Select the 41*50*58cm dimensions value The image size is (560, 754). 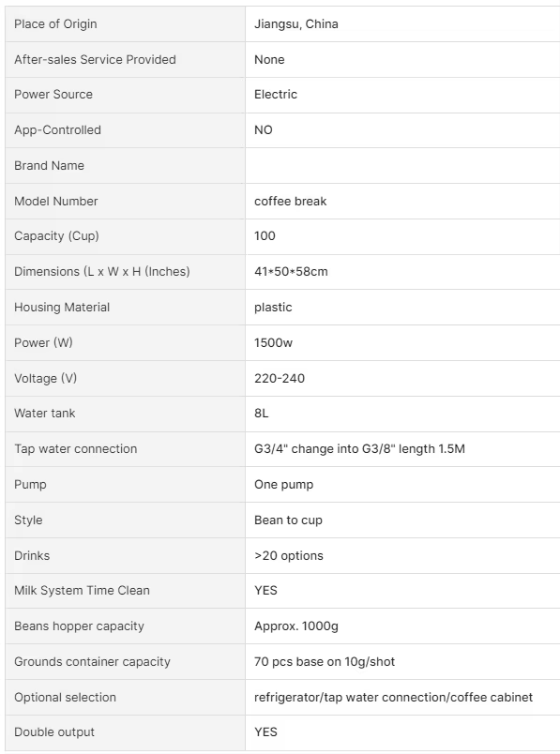291,272
